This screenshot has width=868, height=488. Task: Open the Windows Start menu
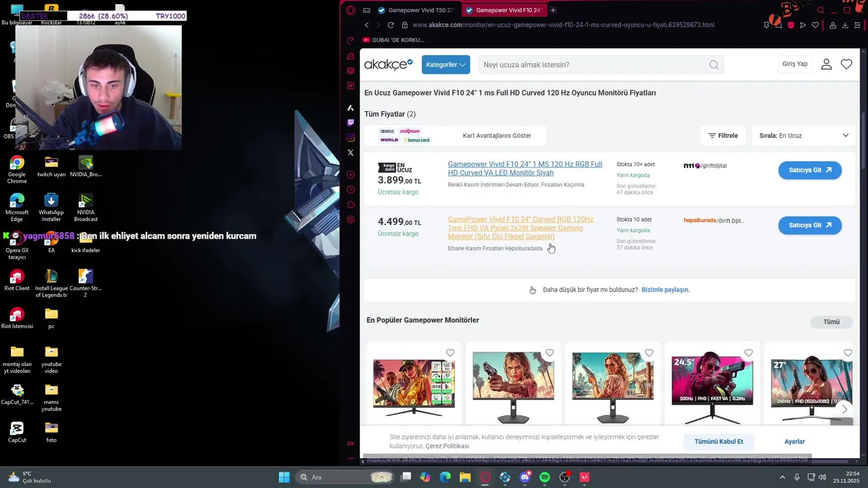284,477
